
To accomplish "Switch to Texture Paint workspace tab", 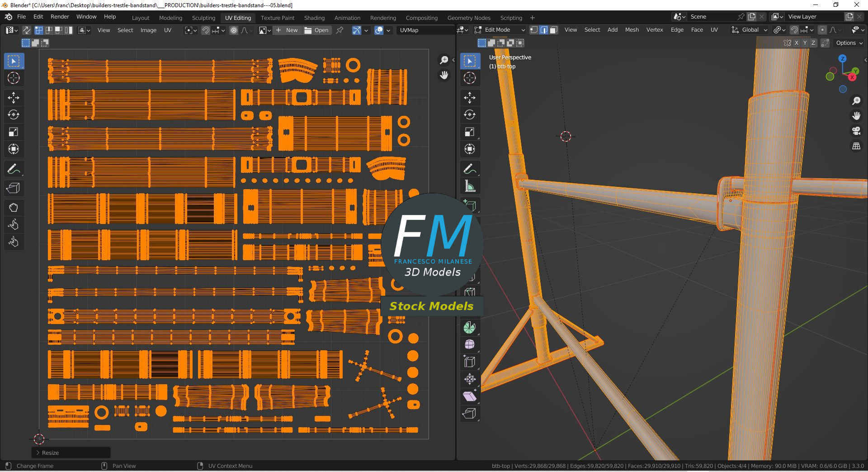I will click(x=278, y=18).
